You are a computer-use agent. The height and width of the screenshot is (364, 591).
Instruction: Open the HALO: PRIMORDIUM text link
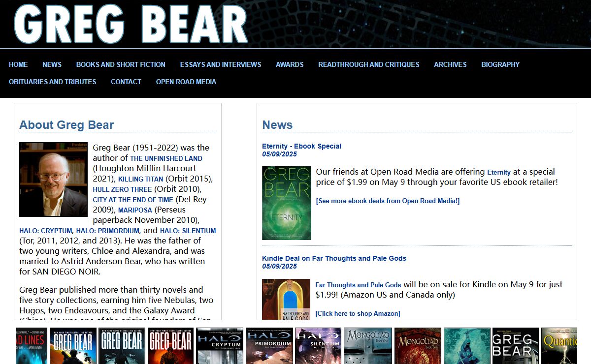[x=108, y=231]
